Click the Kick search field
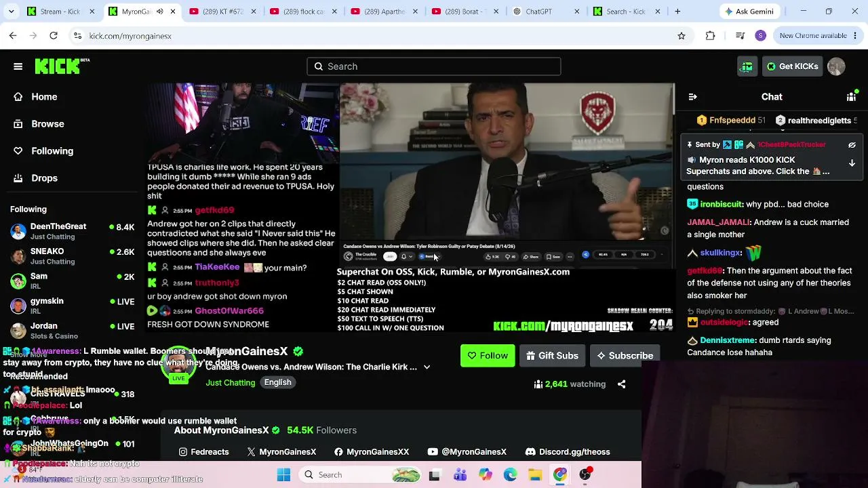Viewport: 868px width, 488px height. 434,66
